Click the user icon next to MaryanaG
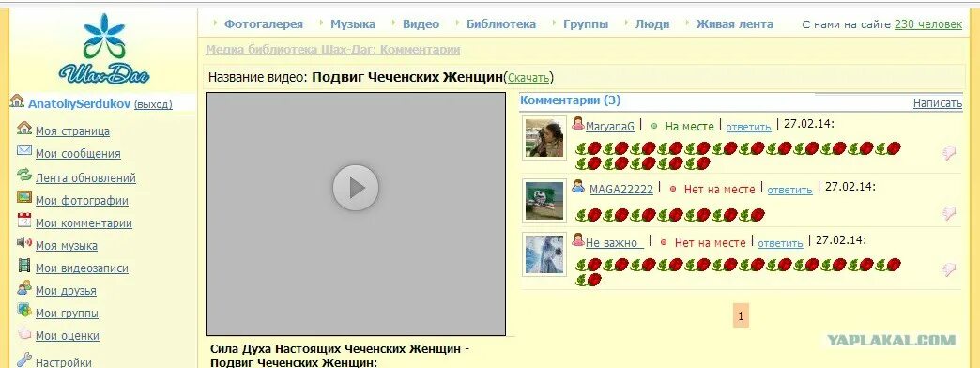The height and width of the screenshot is (368, 980). (x=578, y=124)
